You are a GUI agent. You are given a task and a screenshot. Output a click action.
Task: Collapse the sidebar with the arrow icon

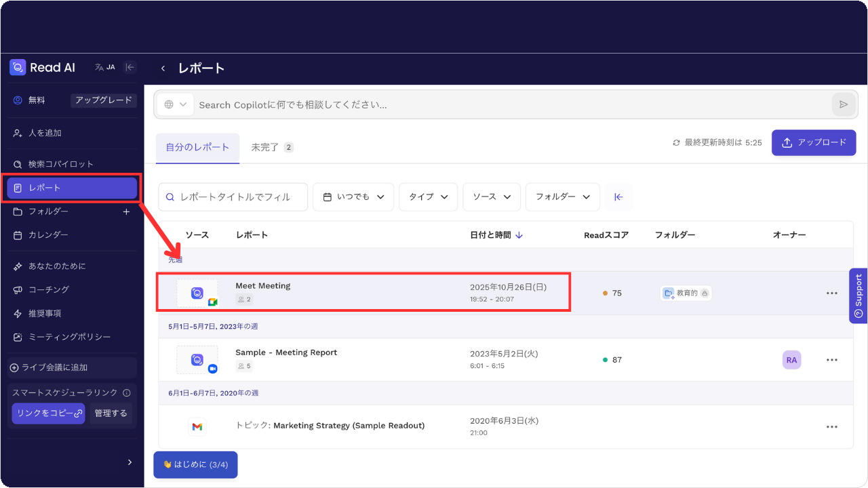[x=130, y=67]
